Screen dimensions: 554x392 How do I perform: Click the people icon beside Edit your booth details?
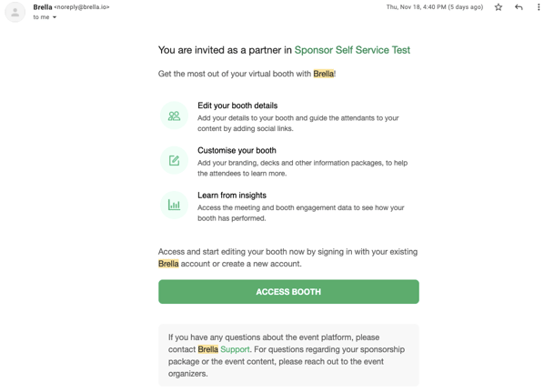tap(174, 116)
